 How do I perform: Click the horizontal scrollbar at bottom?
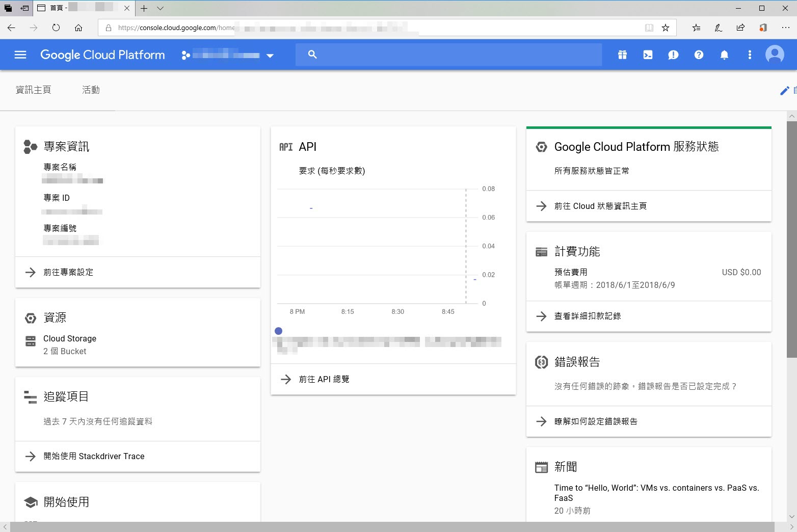coord(391,527)
